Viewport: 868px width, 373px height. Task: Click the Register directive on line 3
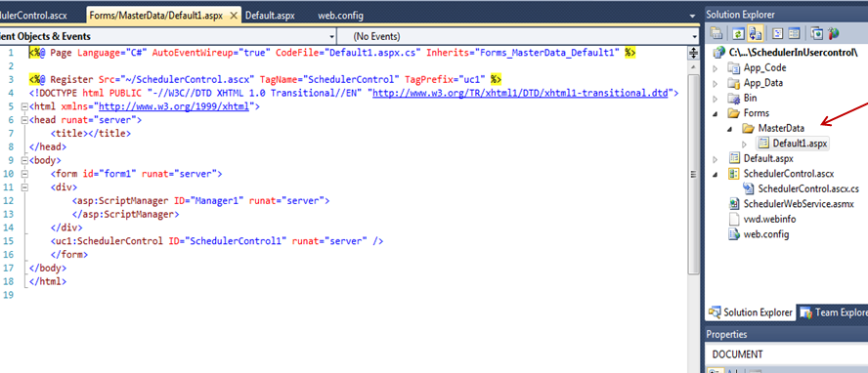coord(265,79)
